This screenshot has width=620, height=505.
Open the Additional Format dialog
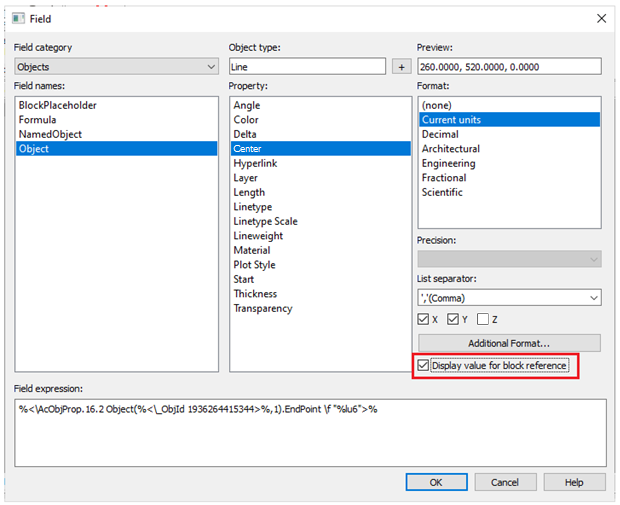click(508, 343)
